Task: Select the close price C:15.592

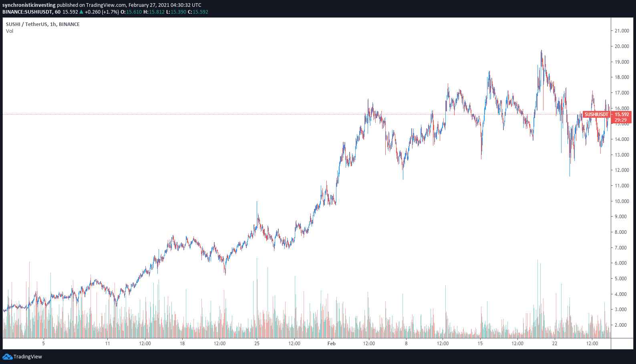Action: [x=198, y=12]
